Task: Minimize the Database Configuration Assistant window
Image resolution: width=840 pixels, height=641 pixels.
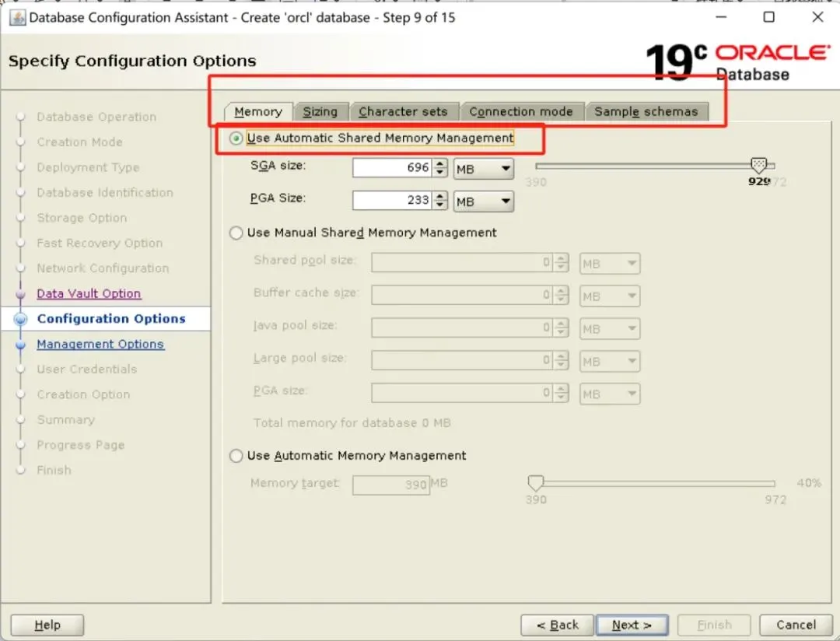Action: [721, 17]
